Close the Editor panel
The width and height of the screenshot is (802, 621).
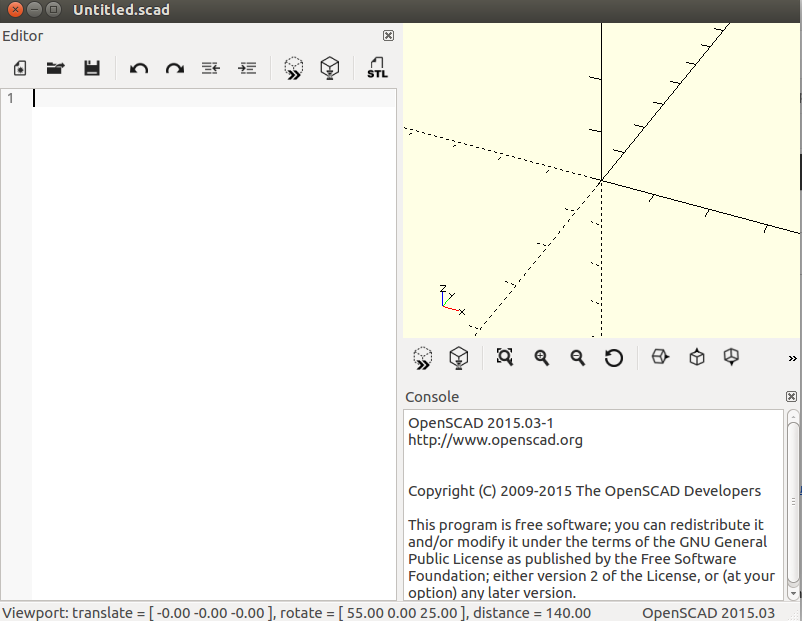(x=388, y=35)
